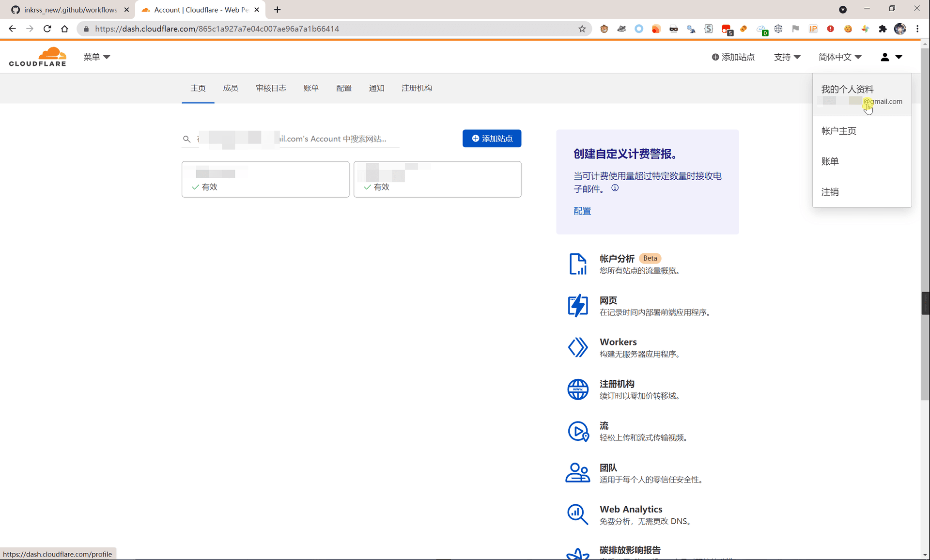Go to the 配置 tab
The image size is (930, 560).
(344, 88)
